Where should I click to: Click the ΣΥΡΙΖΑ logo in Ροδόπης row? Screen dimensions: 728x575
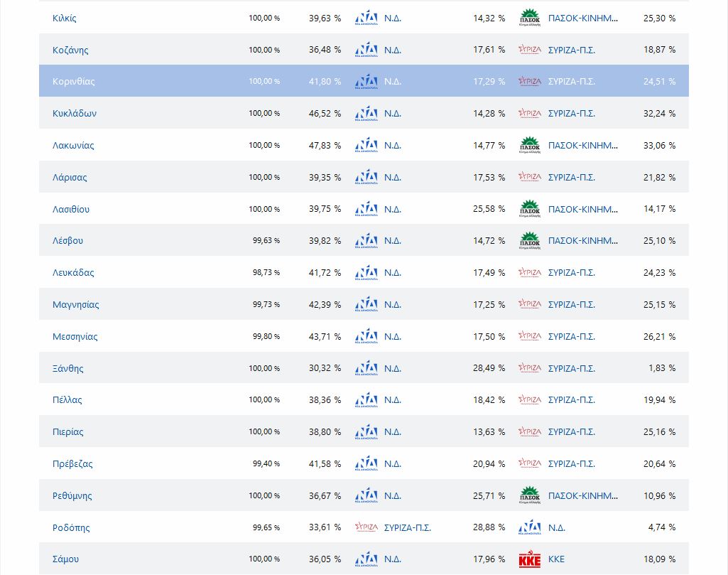[x=366, y=527]
